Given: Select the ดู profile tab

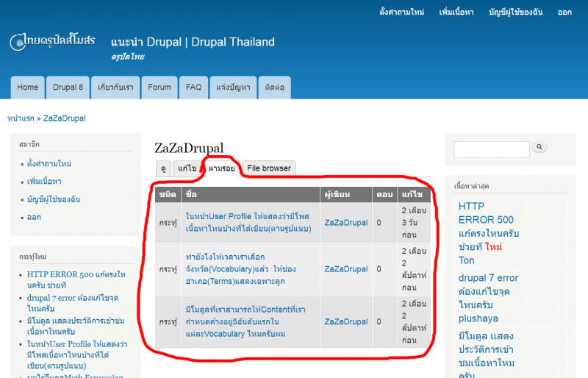Looking at the screenshot, I should point(163,168).
